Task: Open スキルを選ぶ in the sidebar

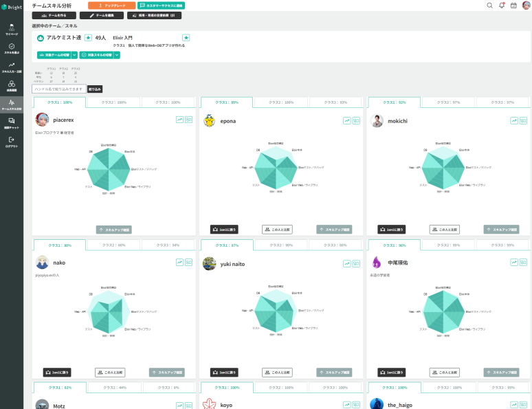Action: coord(12,49)
